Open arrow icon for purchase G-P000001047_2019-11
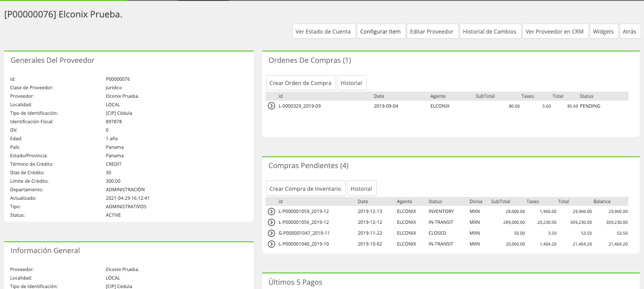This screenshot has height=289, width=644. [272, 233]
